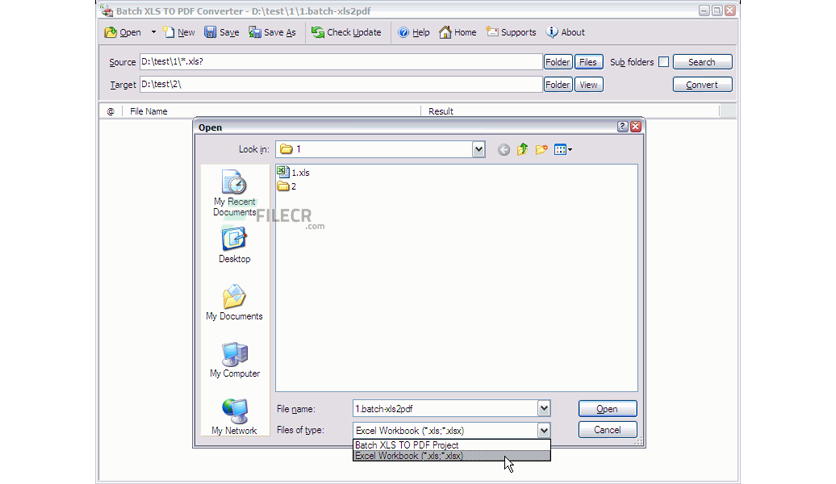Click Save As in the toolbar
The image size is (836, 484).
click(272, 33)
